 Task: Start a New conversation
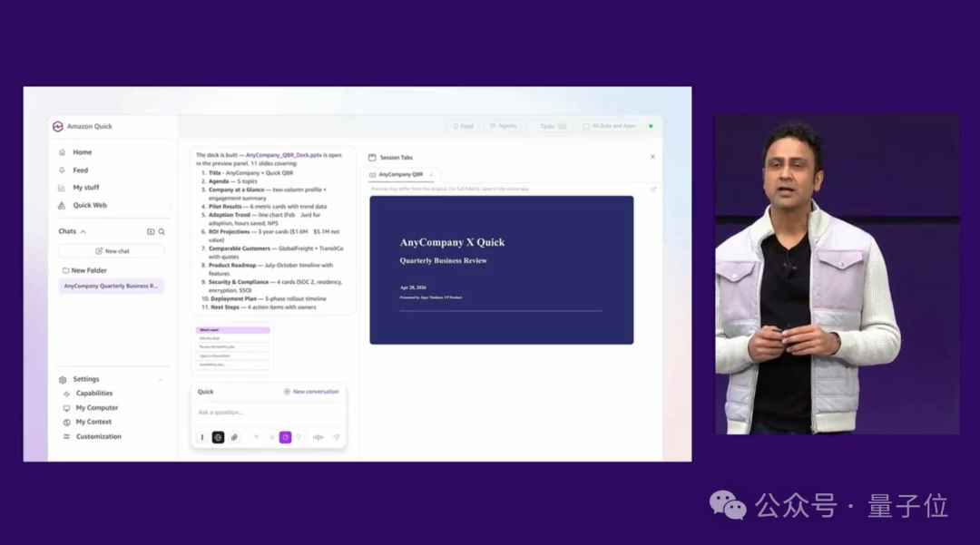(x=311, y=392)
